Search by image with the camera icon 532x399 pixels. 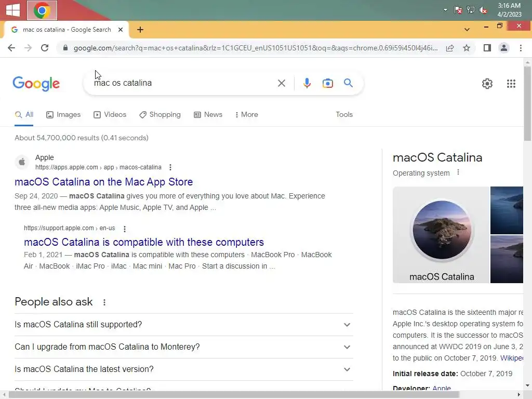(x=327, y=83)
